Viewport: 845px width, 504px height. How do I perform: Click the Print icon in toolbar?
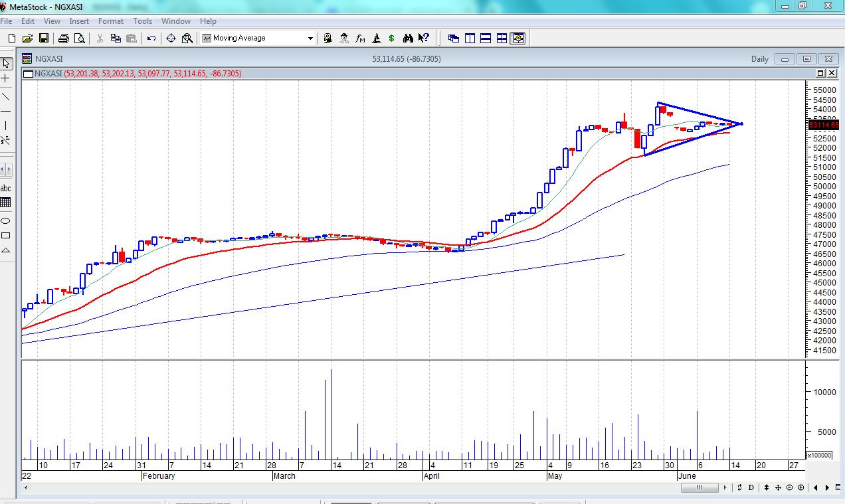tap(63, 39)
